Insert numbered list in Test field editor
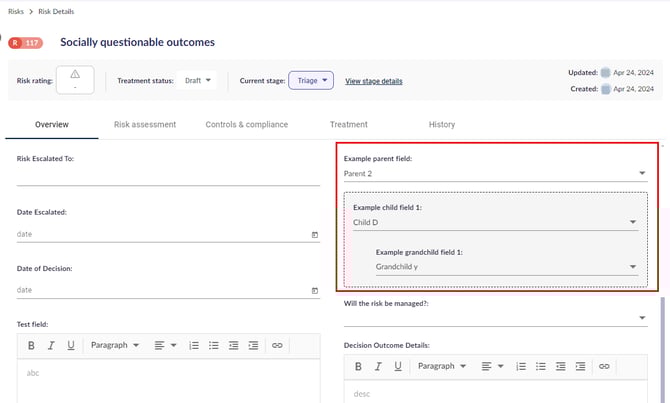 pos(194,345)
